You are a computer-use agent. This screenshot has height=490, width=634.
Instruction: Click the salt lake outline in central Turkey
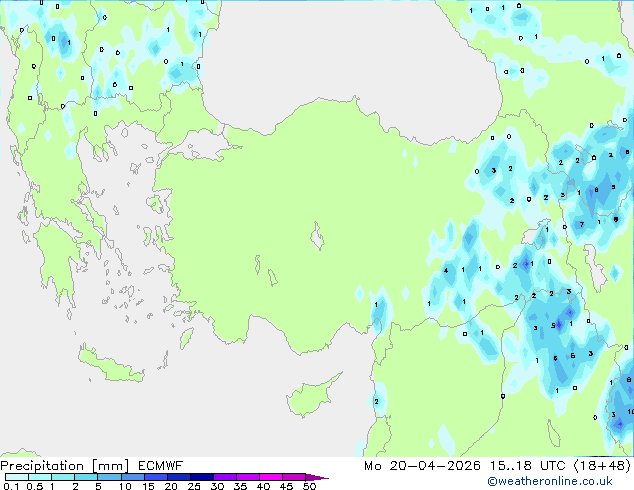(317, 236)
